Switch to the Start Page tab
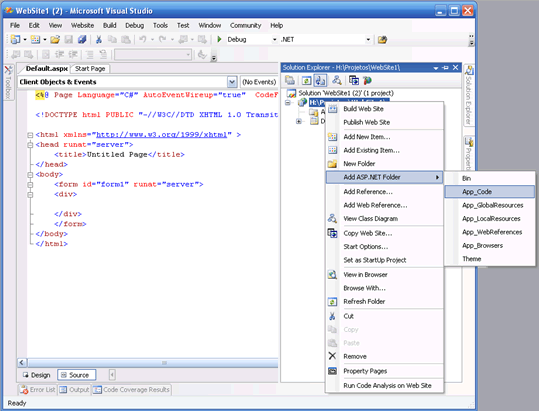 coord(90,69)
